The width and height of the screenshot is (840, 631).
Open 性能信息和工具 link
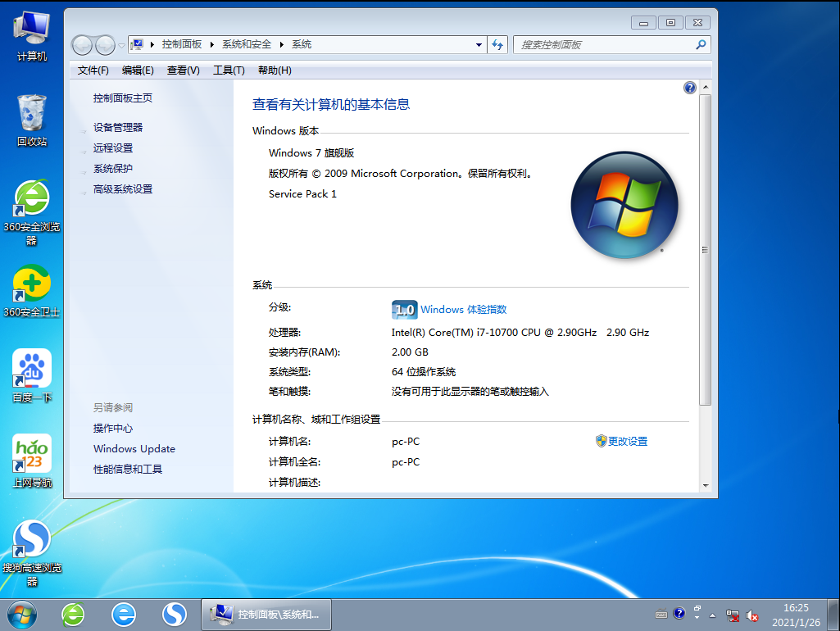(128, 470)
